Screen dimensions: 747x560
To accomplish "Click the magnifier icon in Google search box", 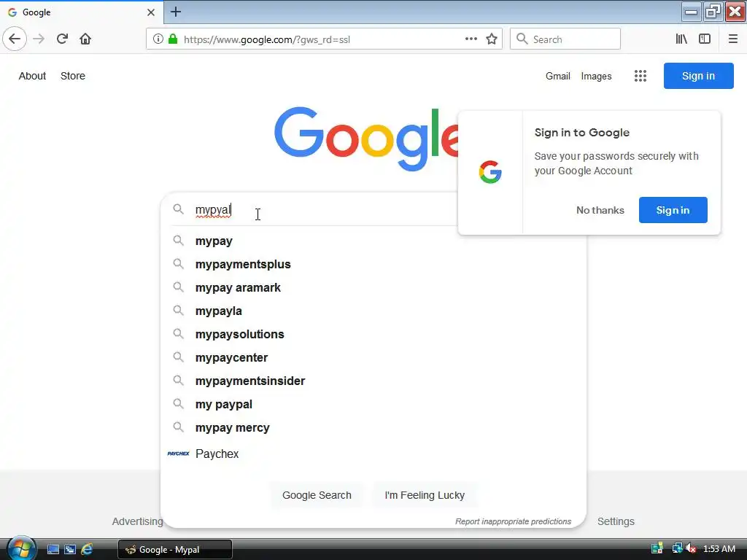I will pos(178,209).
